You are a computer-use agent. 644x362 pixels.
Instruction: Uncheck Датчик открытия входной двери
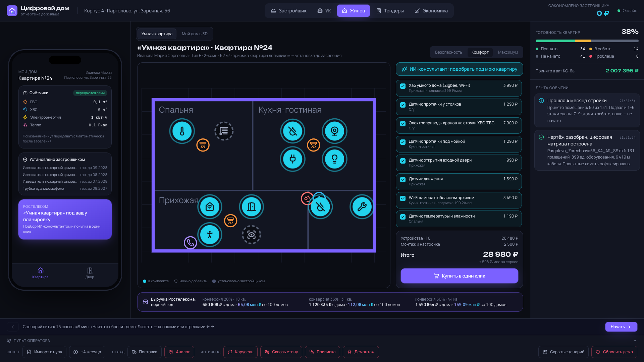(x=403, y=161)
